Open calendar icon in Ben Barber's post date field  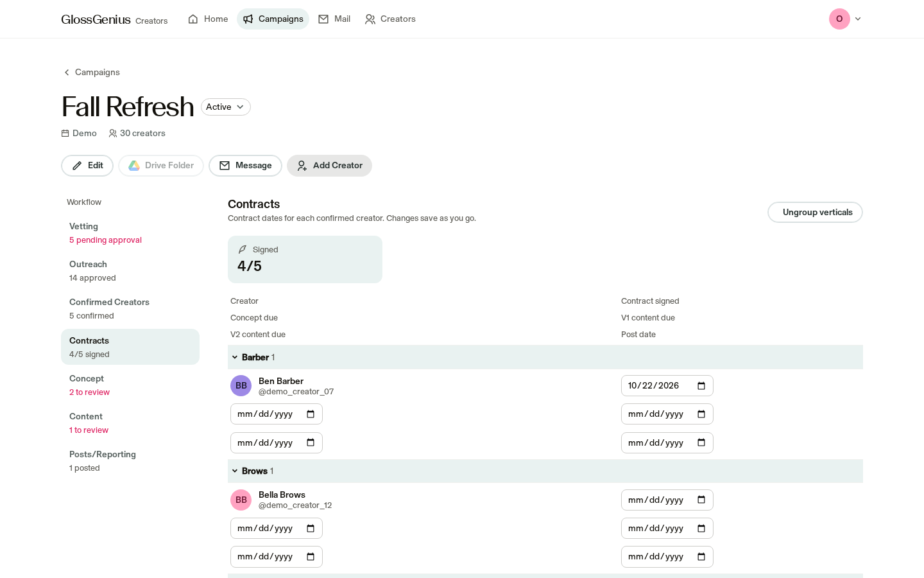(701, 443)
